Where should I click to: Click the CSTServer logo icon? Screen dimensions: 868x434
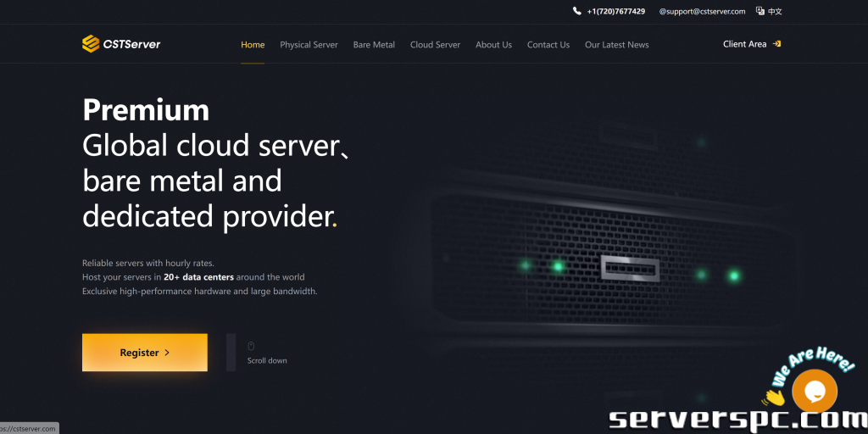(91, 44)
